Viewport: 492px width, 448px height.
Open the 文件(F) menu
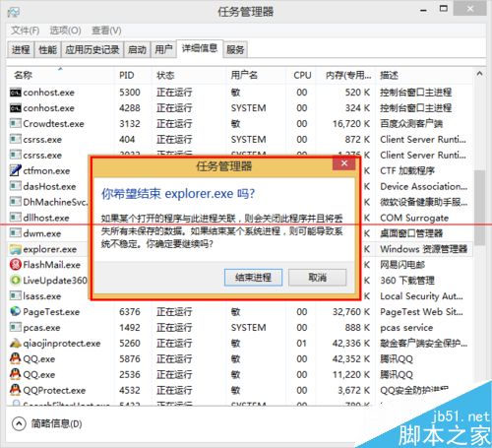coord(25,31)
